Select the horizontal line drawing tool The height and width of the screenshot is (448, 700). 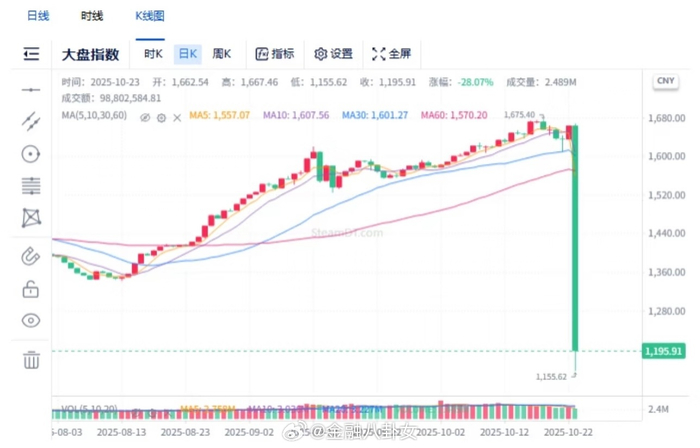(x=31, y=90)
